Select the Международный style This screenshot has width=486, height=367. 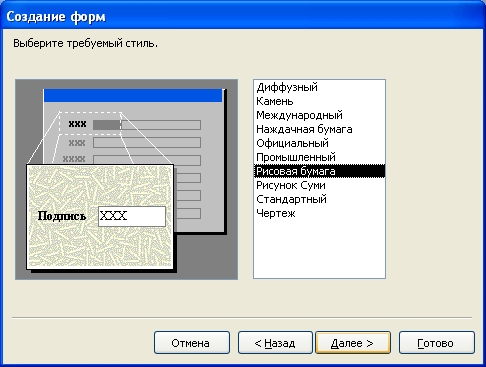(319, 115)
